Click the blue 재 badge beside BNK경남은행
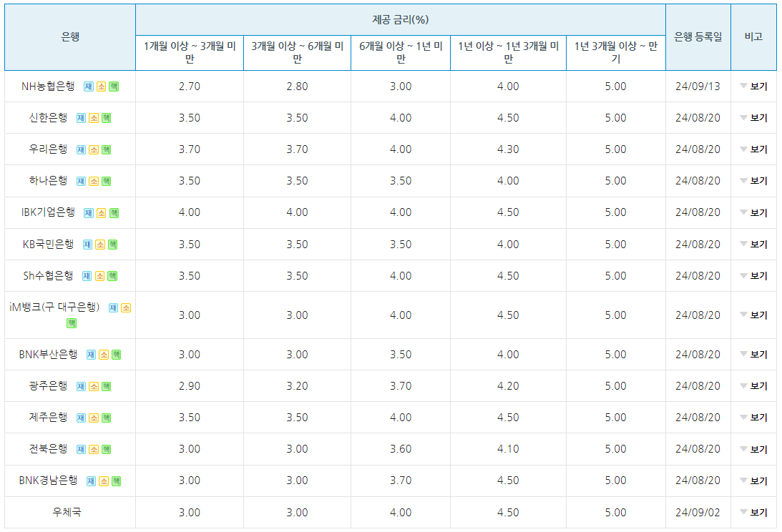The height and width of the screenshot is (532, 782). [91, 481]
